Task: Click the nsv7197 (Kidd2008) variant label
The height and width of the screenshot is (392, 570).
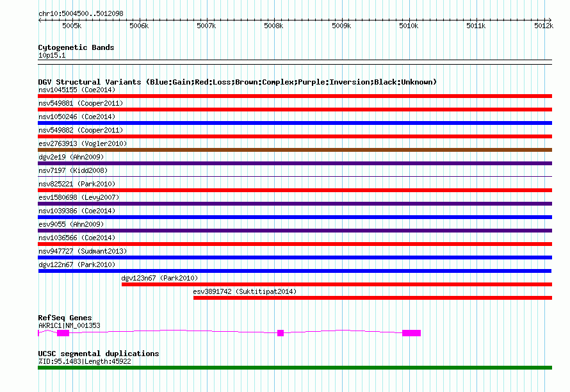Action: click(73, 170)
